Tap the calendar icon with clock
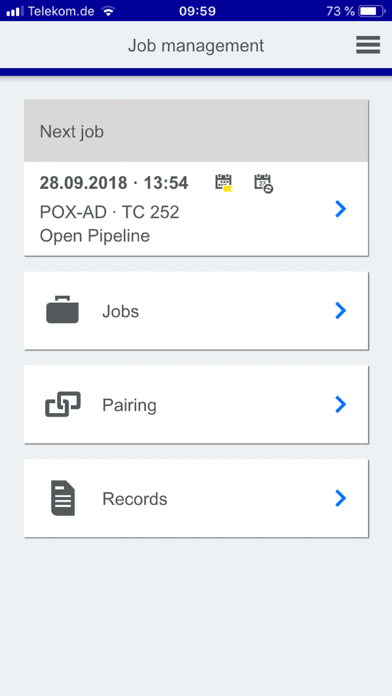Viewport: 392px width, 696px height. point(263,183)
